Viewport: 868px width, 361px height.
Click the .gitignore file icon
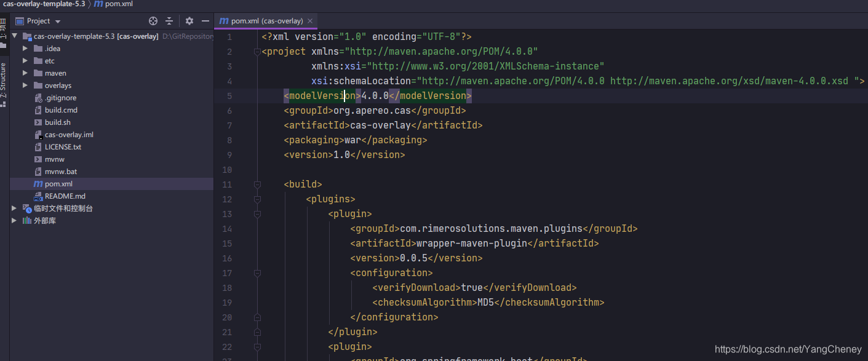click(38, 98)
